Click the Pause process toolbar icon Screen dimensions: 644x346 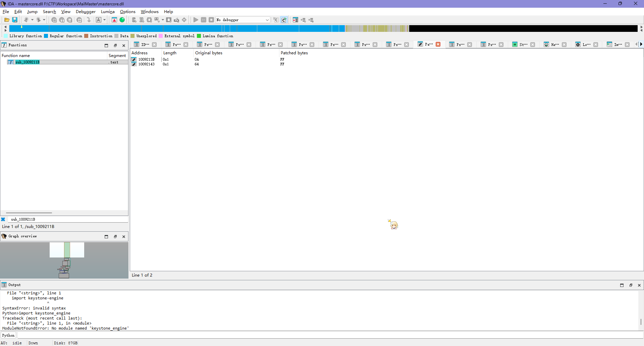204,20
